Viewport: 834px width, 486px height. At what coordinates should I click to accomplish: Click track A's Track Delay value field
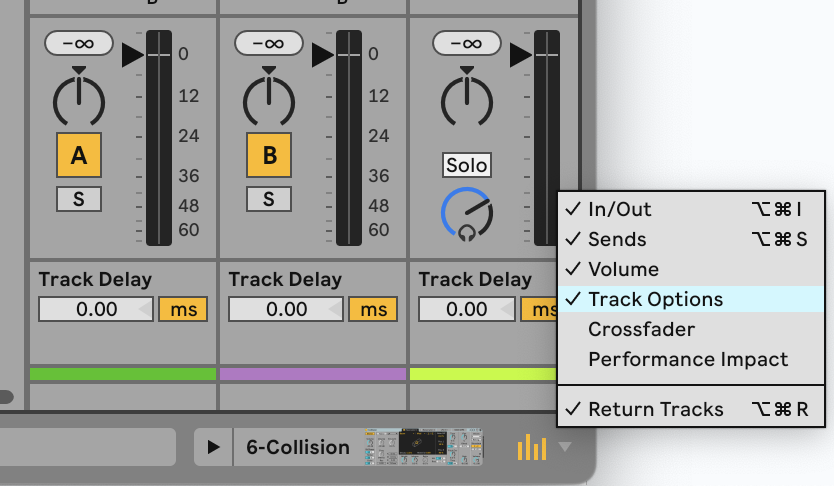(96, 309)
